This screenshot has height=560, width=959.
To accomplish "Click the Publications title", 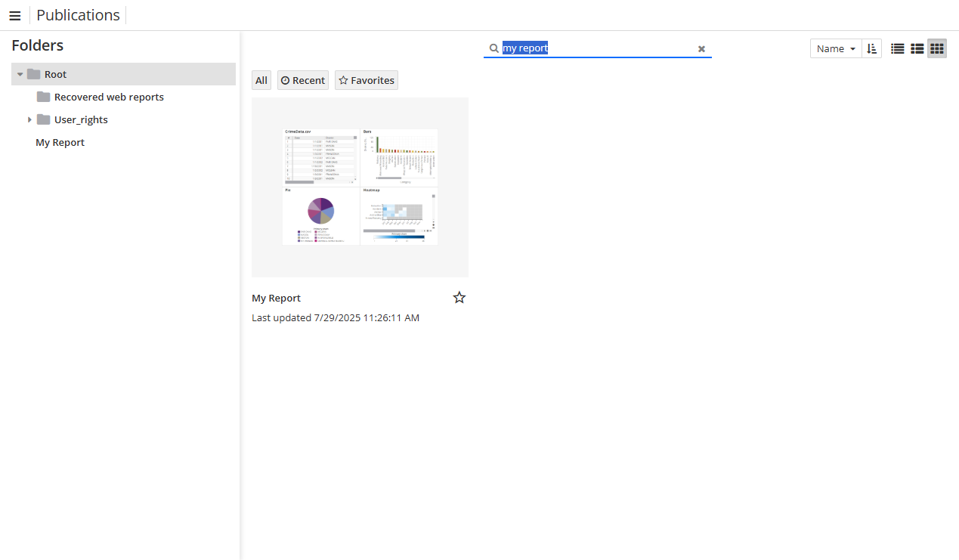I will pyautogui.click(x=78, y=15).
